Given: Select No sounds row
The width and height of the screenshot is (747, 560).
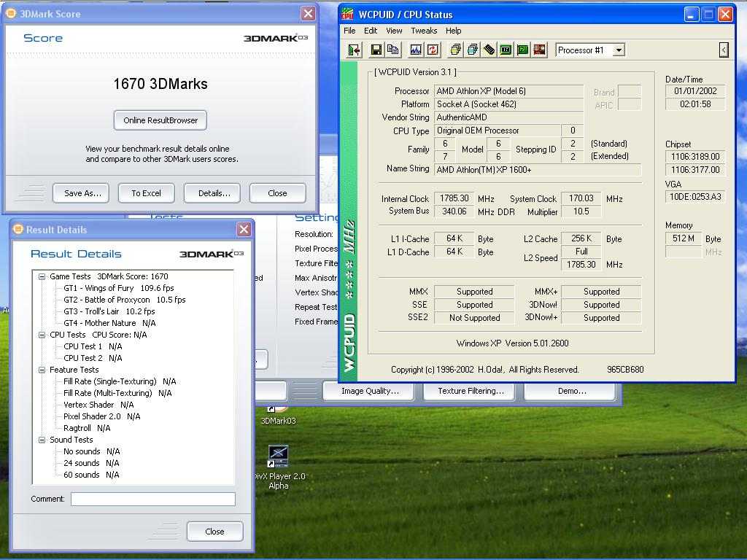Looking at the screenshot, I should coord(91,451).
